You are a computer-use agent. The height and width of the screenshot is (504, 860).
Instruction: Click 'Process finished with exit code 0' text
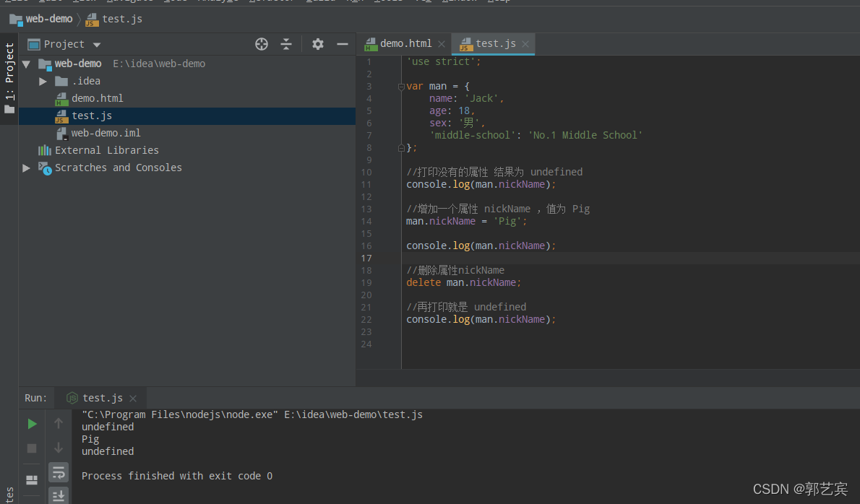[176, 476]
